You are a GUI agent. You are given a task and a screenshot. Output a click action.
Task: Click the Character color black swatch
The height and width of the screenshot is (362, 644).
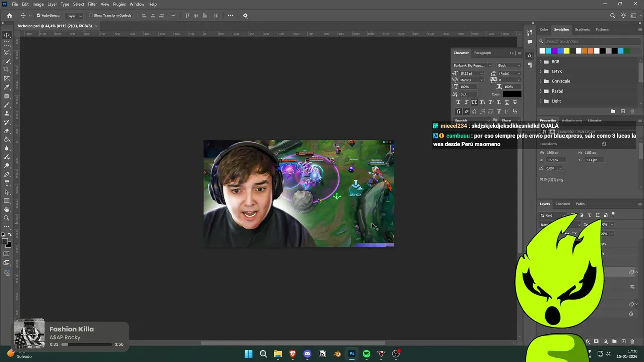click(x=512, y=94)
